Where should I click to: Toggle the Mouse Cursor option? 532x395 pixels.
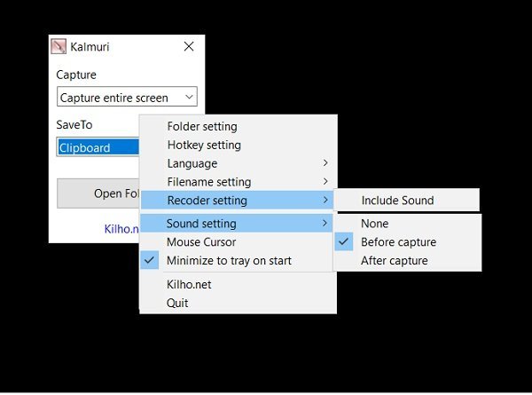201,241
